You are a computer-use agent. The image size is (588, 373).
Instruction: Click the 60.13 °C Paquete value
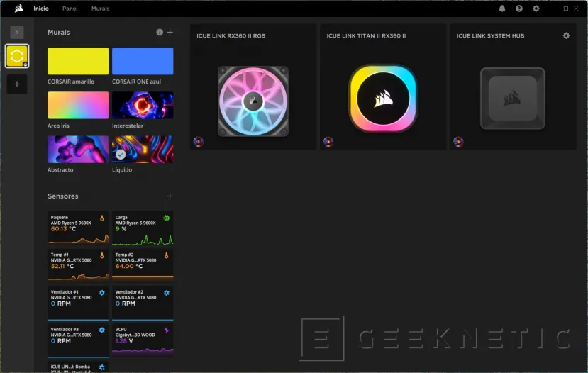[x=63, y=228]
